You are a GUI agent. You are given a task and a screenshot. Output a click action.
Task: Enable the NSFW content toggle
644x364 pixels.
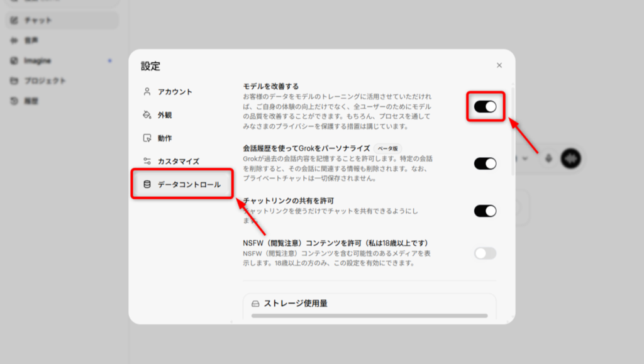point(485,253)
